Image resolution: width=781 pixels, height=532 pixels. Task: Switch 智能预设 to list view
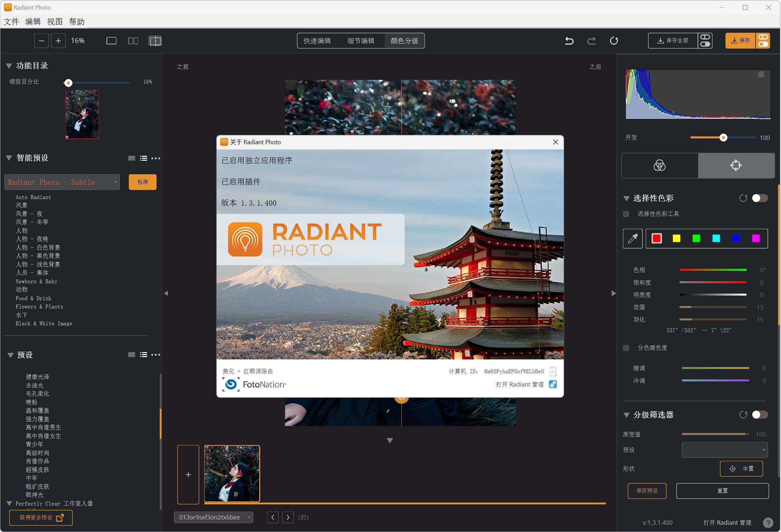coord(144,158)
